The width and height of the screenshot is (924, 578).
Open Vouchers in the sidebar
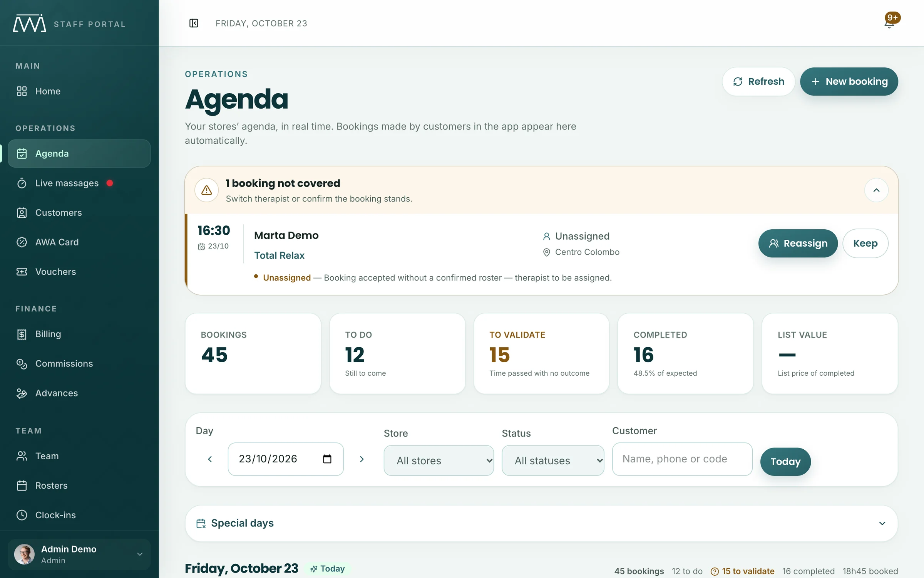(x=79, y=272)
